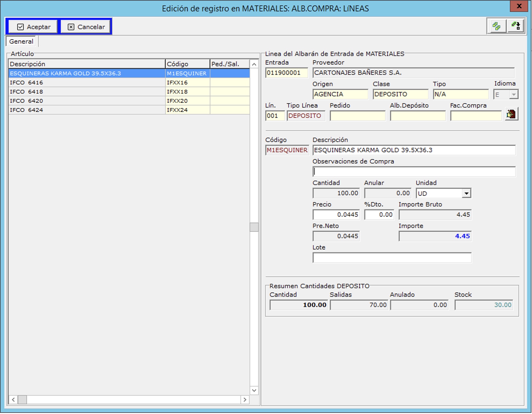The image size is (532, 414).
Task: Click into the Observaciones de Compra field
Action: 414,172
